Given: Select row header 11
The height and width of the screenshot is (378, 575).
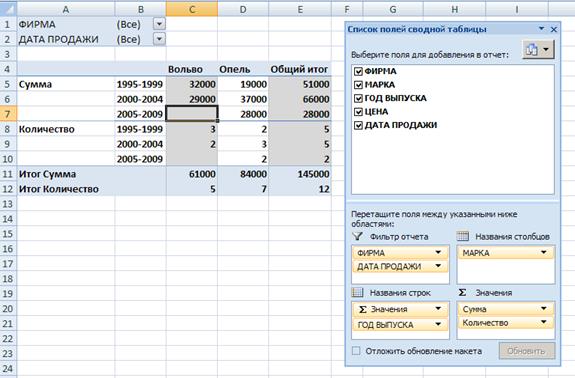Looking at the screenshot, I should pos(8,174).
